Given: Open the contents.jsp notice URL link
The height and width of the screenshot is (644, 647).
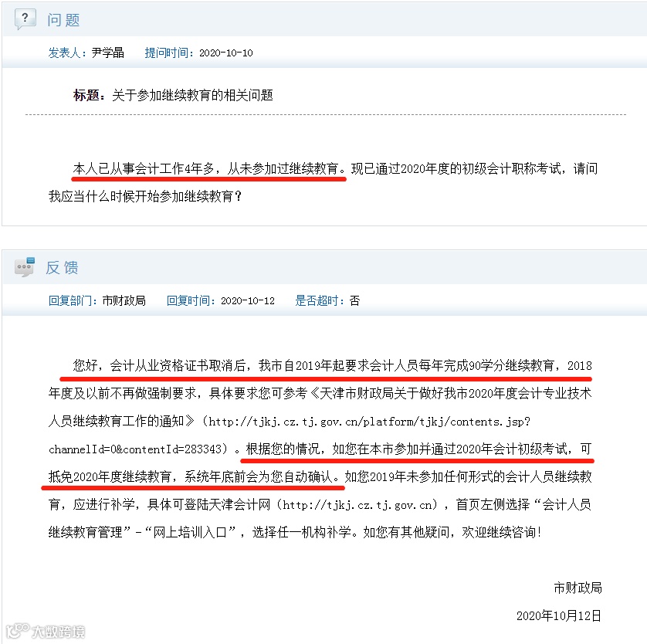Looking at the screenshot, I should point(289,436).
